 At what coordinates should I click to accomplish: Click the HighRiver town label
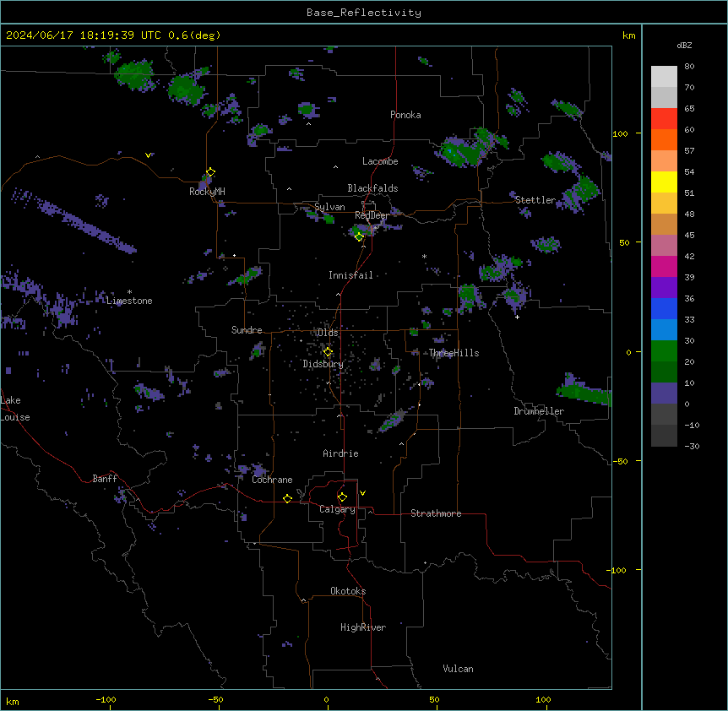pos(363,627)
